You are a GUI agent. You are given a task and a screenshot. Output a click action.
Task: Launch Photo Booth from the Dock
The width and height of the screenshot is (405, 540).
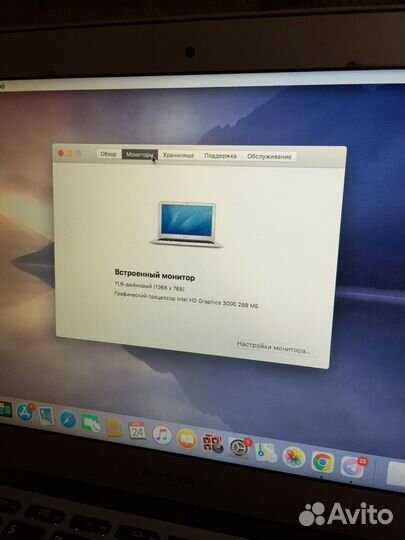click(x=212, y=443)
